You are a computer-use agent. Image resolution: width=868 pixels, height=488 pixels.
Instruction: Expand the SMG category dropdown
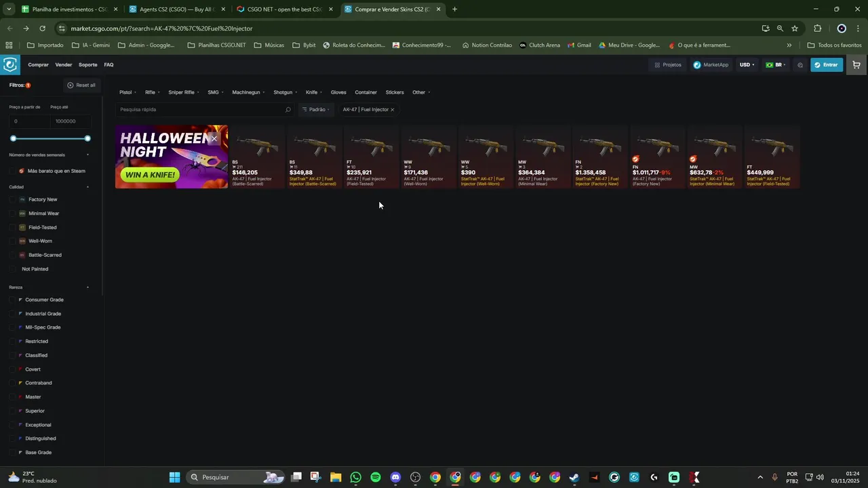pos(216,92)
